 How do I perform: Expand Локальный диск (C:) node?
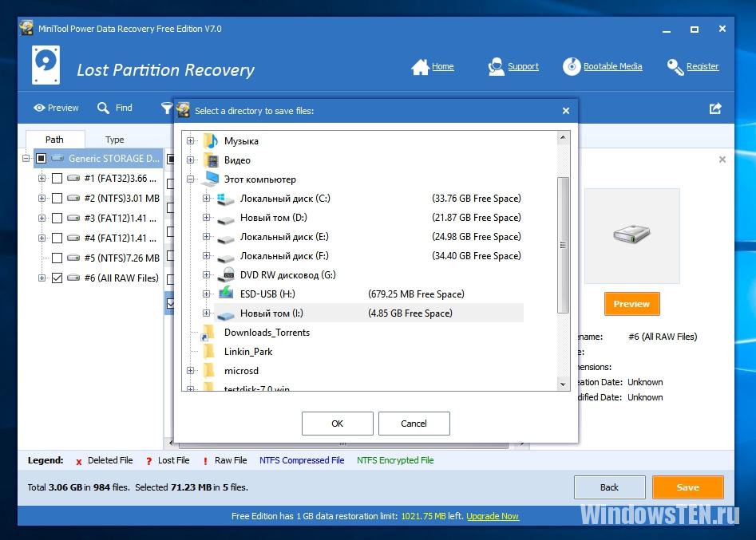(206, 198)
